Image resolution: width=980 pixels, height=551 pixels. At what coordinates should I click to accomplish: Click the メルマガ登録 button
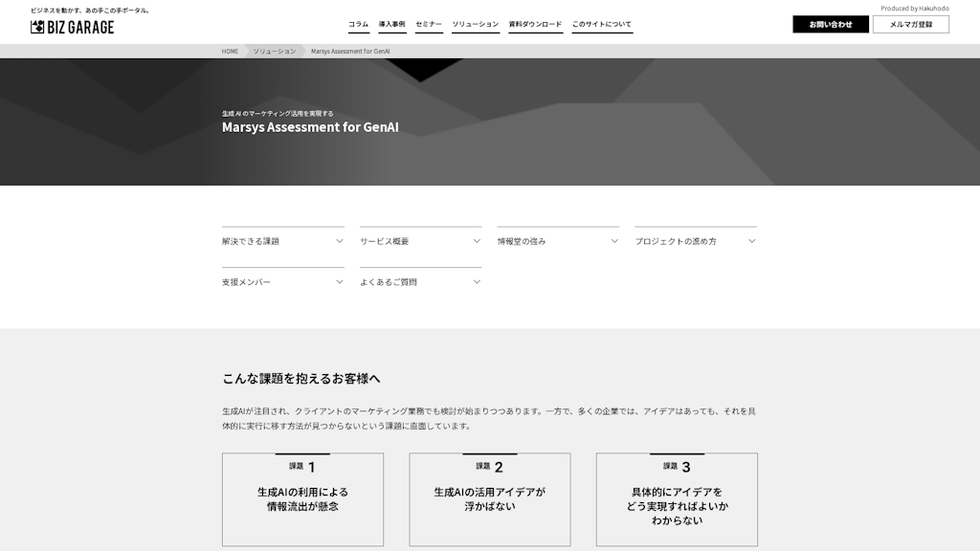910,24
